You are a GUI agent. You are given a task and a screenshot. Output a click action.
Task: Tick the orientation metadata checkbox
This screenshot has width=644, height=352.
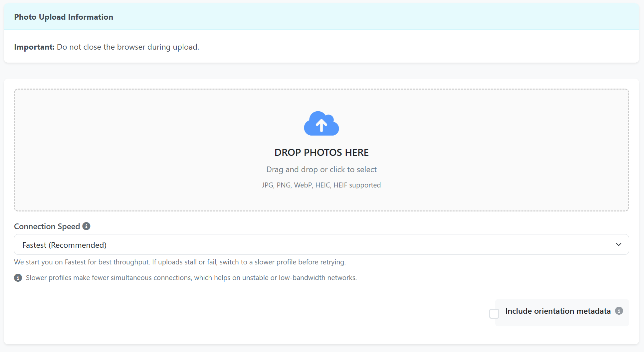[494, 313]
